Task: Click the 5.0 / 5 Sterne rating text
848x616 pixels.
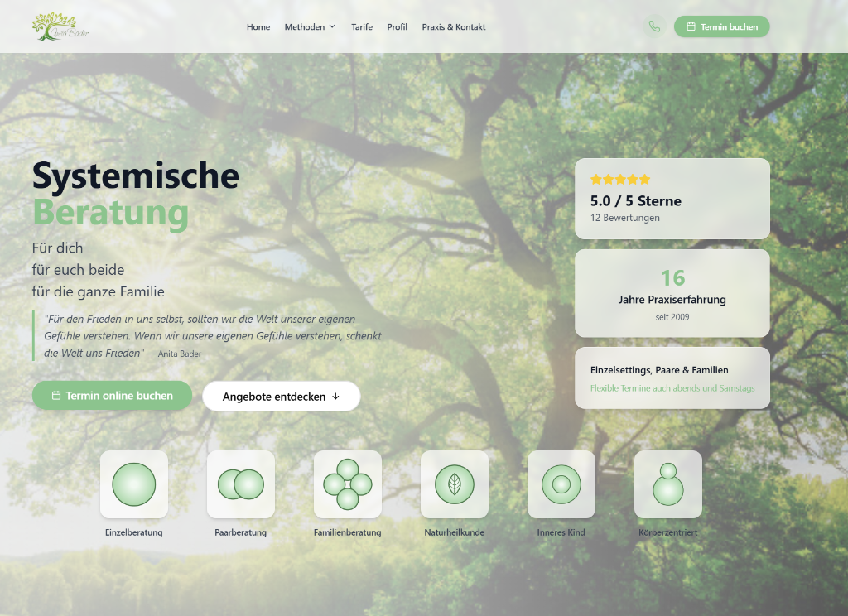Action: [635, 200]
